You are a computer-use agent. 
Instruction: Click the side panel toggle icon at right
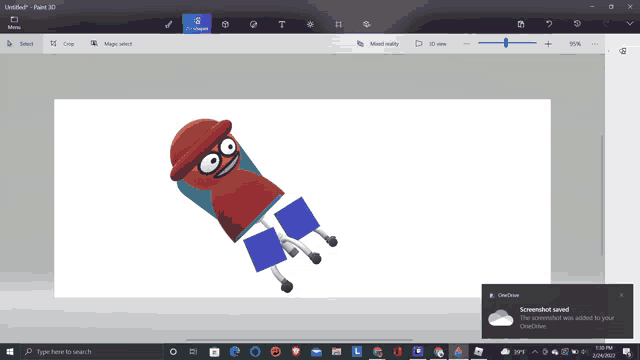[x=623, y=51]
